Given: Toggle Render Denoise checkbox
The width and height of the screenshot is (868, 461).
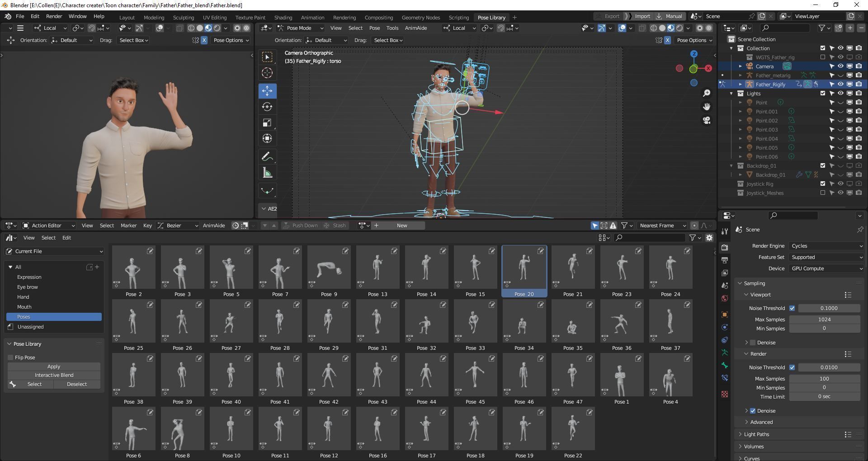Looking at the screenshot, I should pos(753,411).
